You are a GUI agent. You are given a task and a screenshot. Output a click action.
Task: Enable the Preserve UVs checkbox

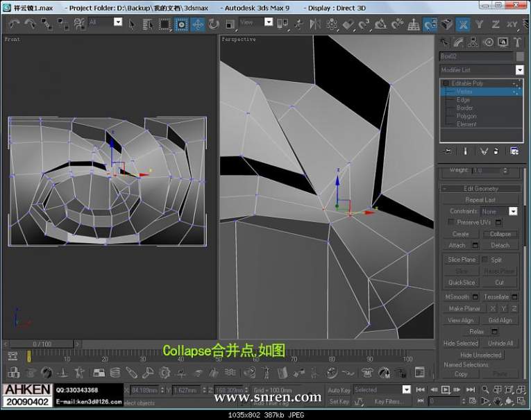(451, 222)
